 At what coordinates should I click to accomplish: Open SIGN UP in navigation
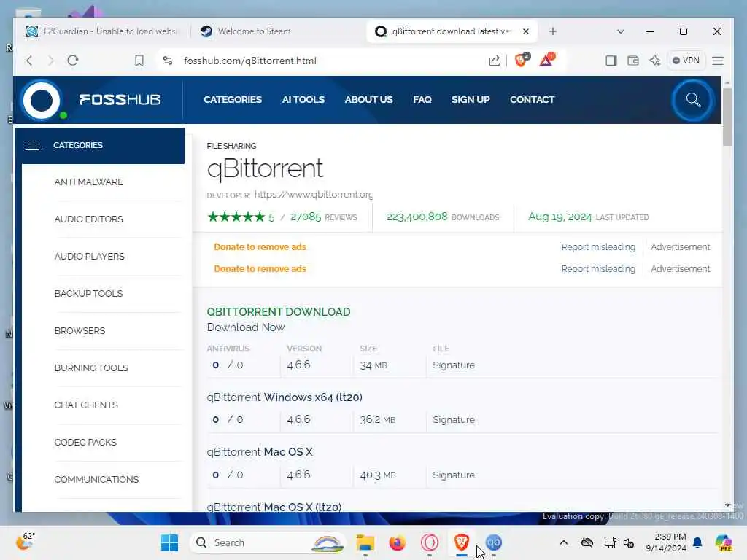pos(471,99)
